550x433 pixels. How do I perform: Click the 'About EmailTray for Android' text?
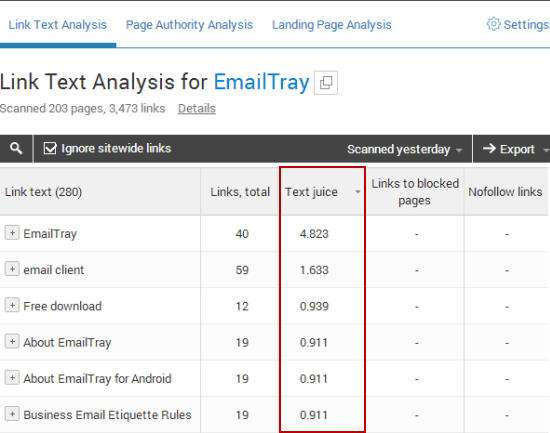click(97, 379)
